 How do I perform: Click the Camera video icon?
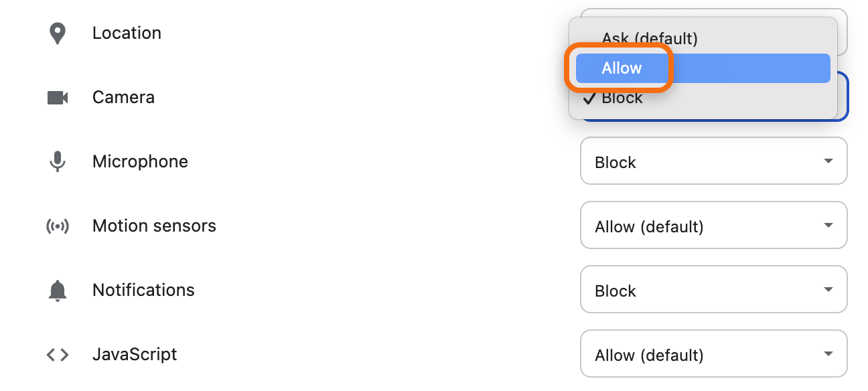coord(58,98)
